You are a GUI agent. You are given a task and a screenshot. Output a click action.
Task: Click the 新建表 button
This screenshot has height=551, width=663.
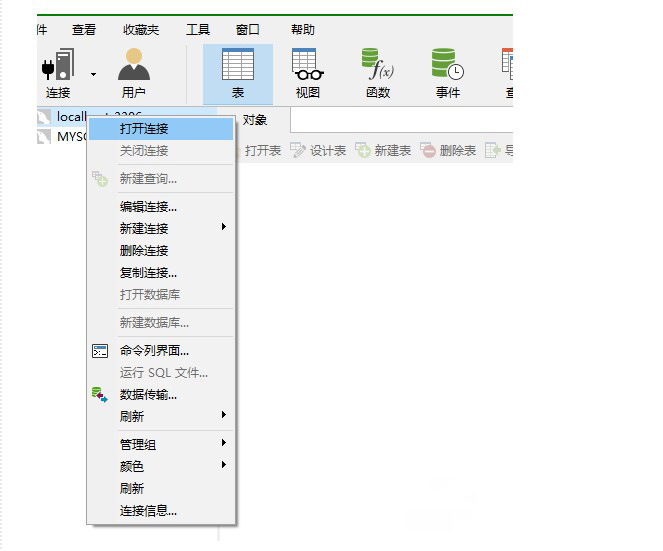(x=384, y=151)
